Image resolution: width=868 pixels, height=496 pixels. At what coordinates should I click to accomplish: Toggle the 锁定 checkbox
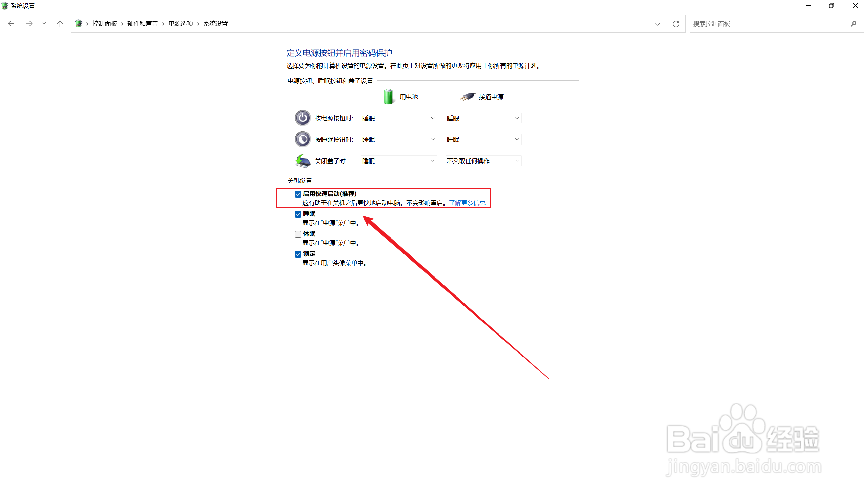[298, 254]
